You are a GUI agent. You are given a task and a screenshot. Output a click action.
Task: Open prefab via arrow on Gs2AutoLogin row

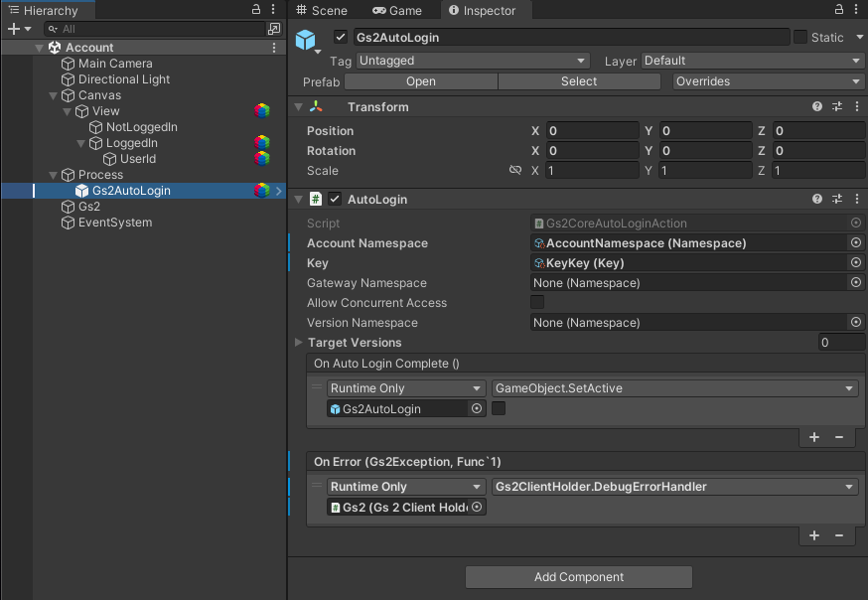pos(278,191)
